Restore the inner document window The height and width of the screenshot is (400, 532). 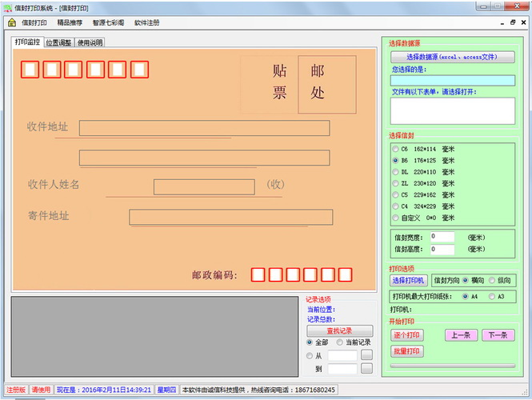(x=513, y=22)
